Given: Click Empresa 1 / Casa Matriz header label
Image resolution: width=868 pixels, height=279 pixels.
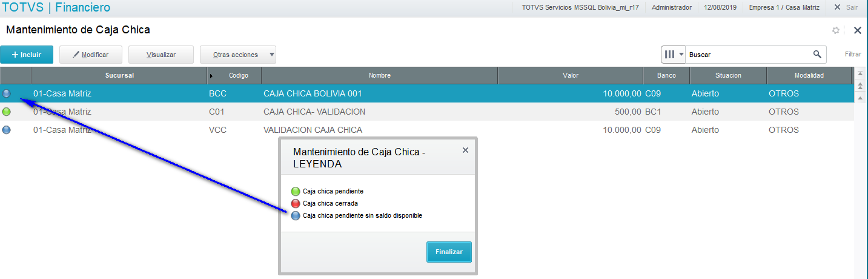Looking at the screenshot, I should click(x=784, y=7).
